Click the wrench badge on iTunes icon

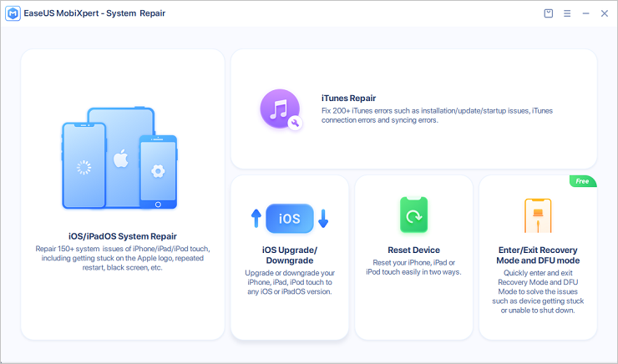coord(294,124)
